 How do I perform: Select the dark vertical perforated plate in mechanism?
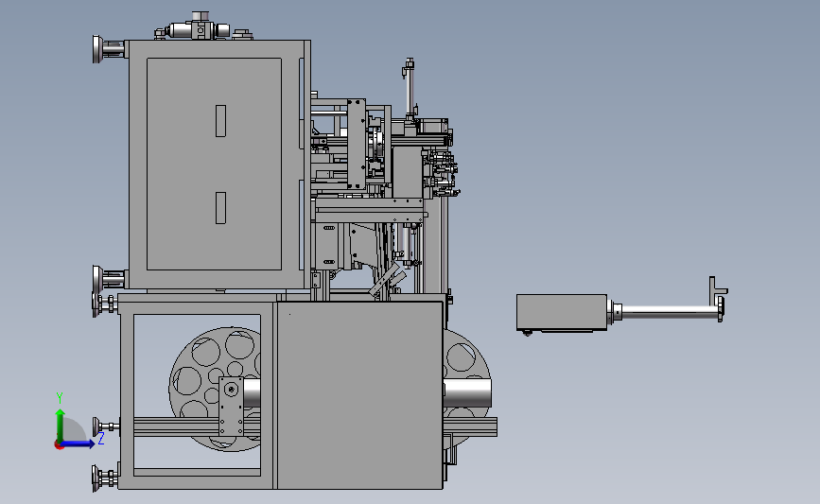(x=357, y=145)
